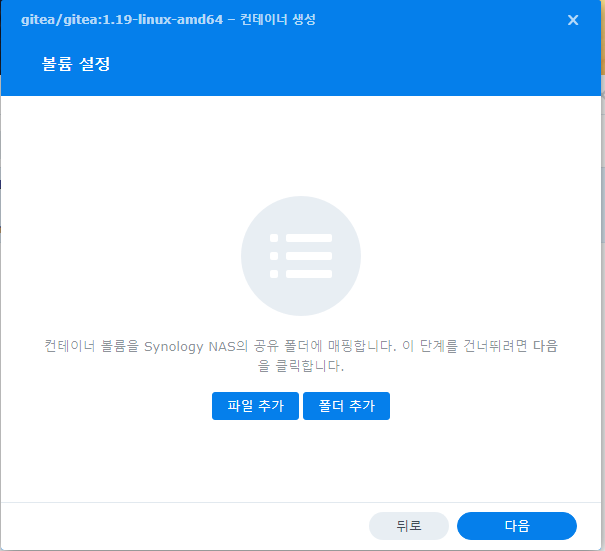Close the 컨테이너 생성 dialog
This screenshot has height=551, width=605.
click(x=573, y=20)
